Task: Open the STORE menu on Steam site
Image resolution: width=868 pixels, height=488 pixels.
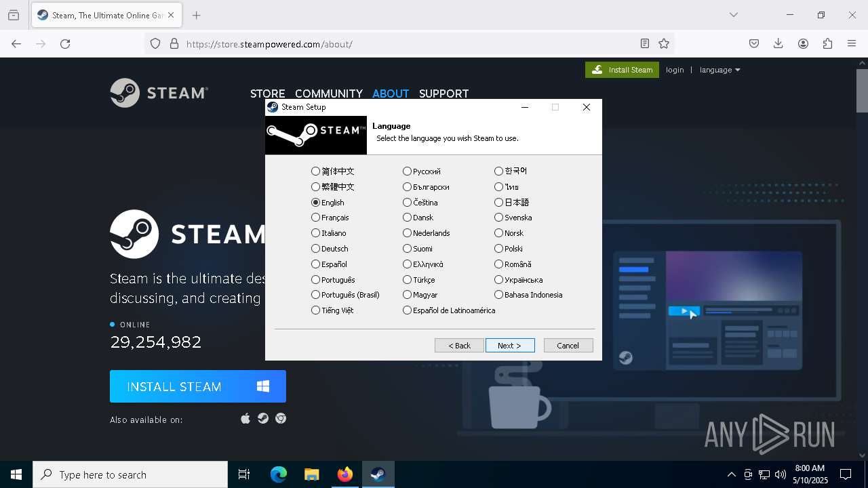Action: [268, 94]
